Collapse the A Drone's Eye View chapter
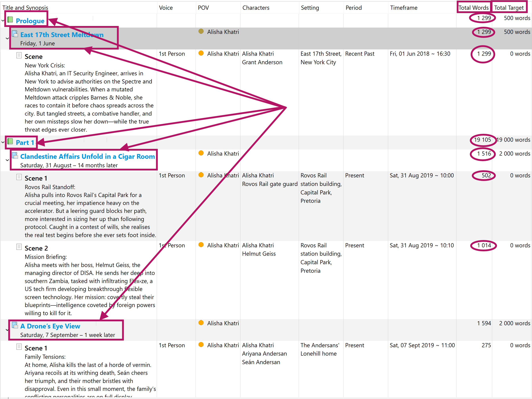 pos(7,330)
